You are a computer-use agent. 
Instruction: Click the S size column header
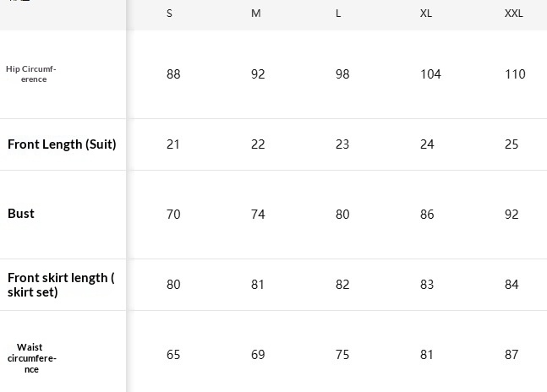[x=170, y=14]
